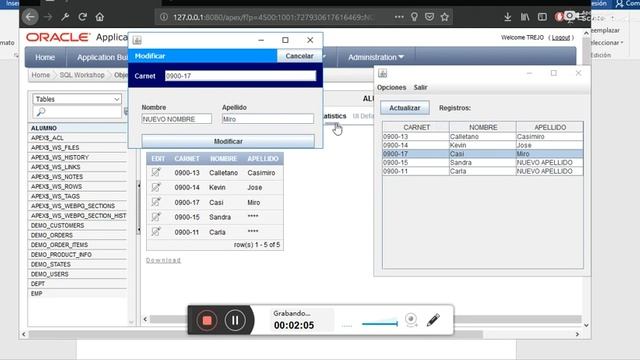Image resolution: width=640 pixels, height=360 pixels.
Task: Open the Opciones menu in Registros window
Action: pos(391,87)
